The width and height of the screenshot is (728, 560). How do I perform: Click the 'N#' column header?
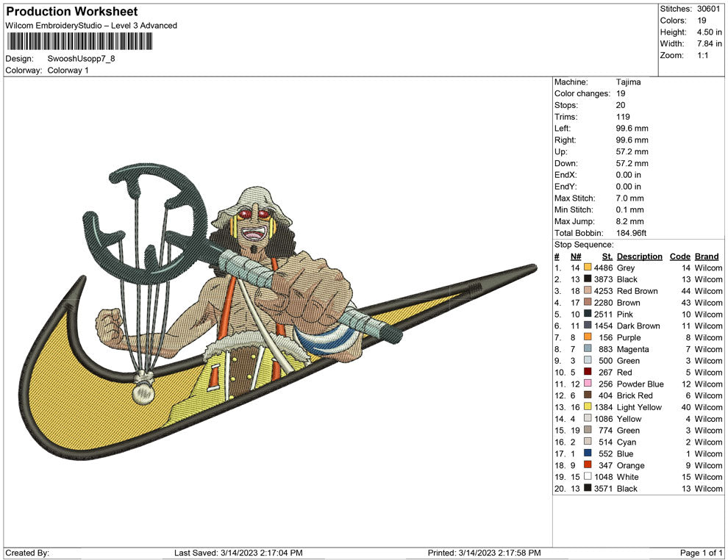[576, 256]
